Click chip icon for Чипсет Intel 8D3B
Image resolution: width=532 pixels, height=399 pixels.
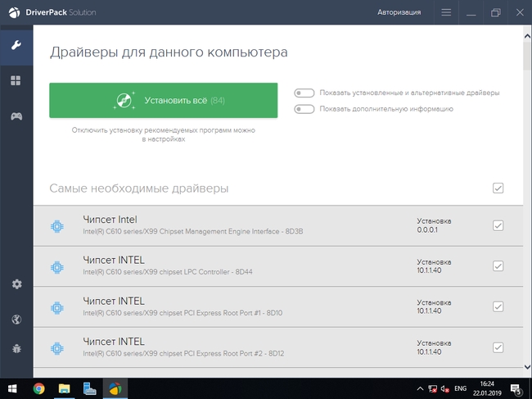(x=57, y=226)
